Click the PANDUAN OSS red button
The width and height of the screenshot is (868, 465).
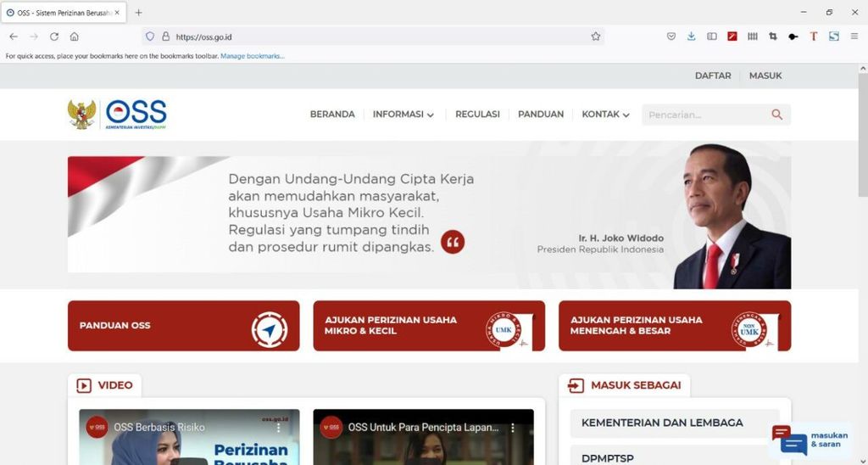[184, 326]
